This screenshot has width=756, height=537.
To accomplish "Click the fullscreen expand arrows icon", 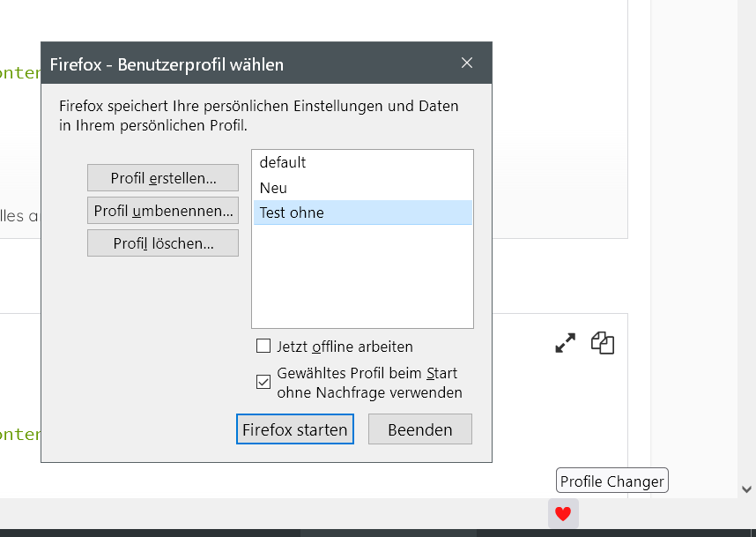I will click(565, 343).
